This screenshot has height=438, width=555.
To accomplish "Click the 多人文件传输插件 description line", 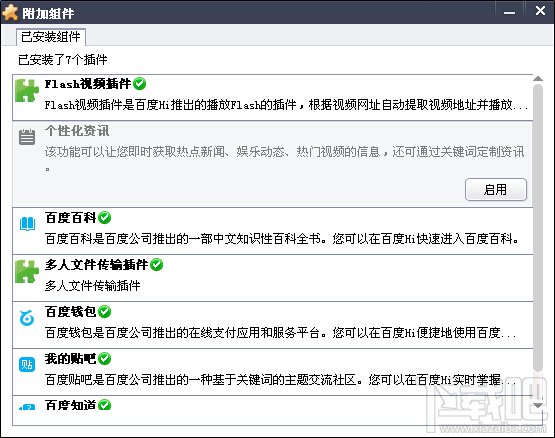I will 93,285.
